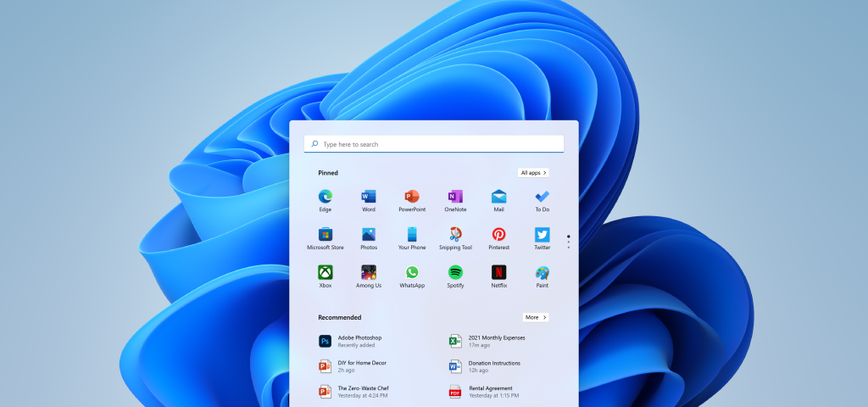This screenshot has width=868, height=407.
Task: Click the 'Yesterday at 1:15 PM' text
Action: pos(494,395)
